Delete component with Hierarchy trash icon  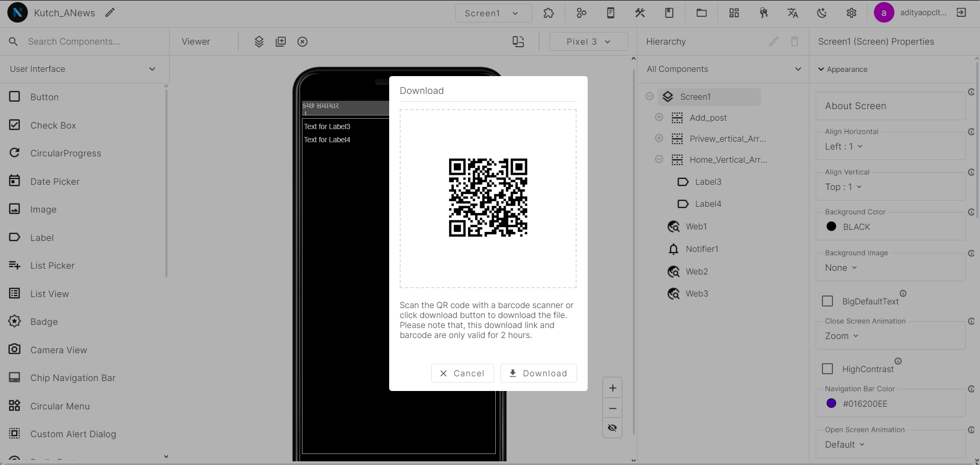(795, 41)
